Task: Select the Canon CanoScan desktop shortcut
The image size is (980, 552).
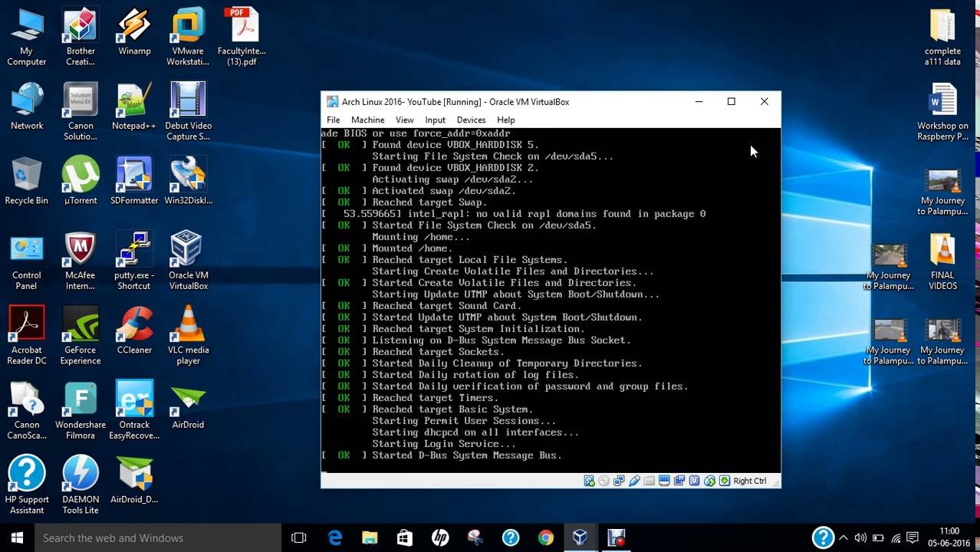Action: (x=27, y=411)
